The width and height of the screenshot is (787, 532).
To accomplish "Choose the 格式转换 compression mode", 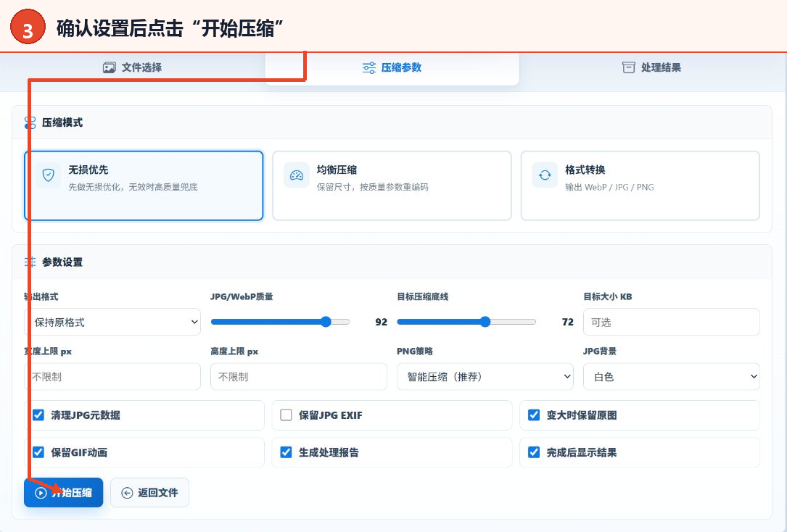I will pyautogui.click(x=640, y=186).
